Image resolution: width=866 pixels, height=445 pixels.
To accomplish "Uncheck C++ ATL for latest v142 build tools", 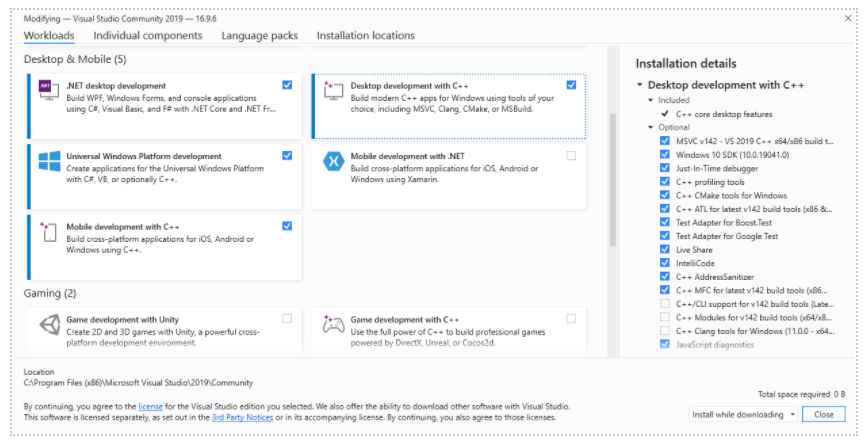I will (x=665, y=209).
